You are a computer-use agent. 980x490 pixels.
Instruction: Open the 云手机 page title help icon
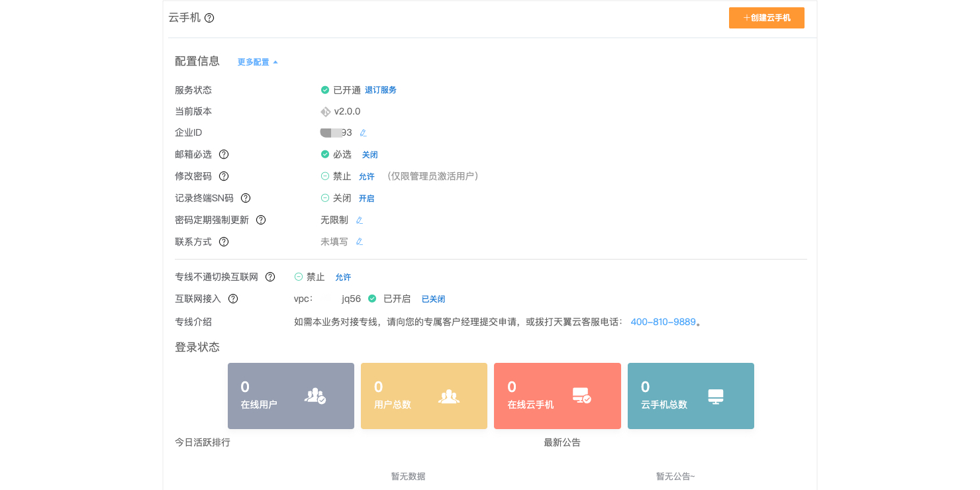pos(209,19)
